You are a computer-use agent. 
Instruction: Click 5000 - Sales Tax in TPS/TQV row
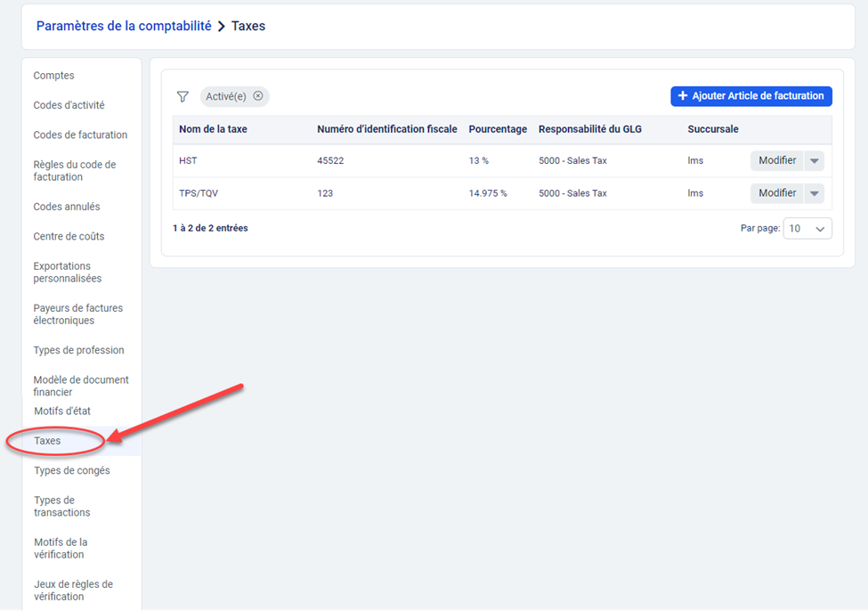[572, 193]
